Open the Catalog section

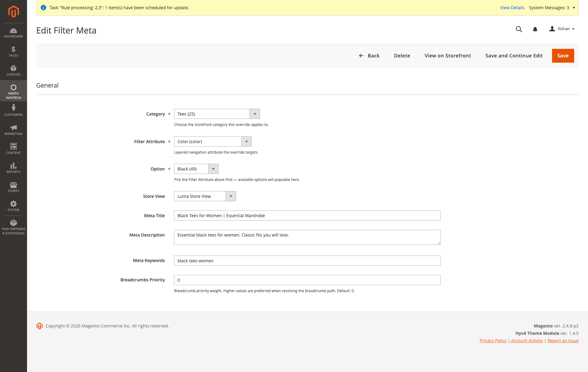(x=13, y=71)
